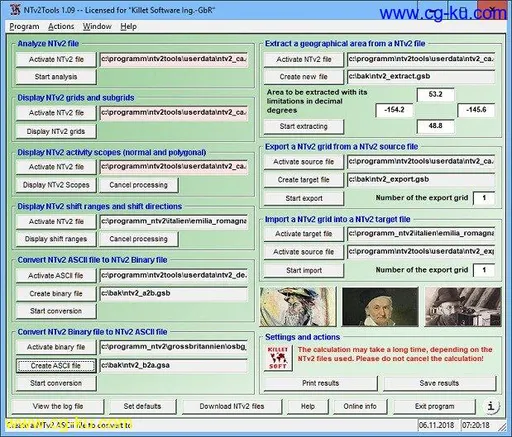Click Set defaults button
This screenshot has width=512, height=437.
tap(142, 406)
